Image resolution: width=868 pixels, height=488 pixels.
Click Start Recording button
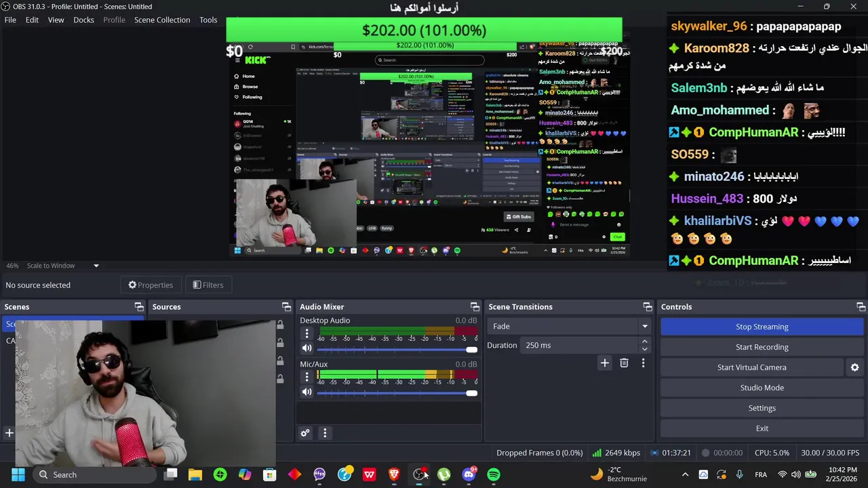pyautogui.click(x=762, y=347)
